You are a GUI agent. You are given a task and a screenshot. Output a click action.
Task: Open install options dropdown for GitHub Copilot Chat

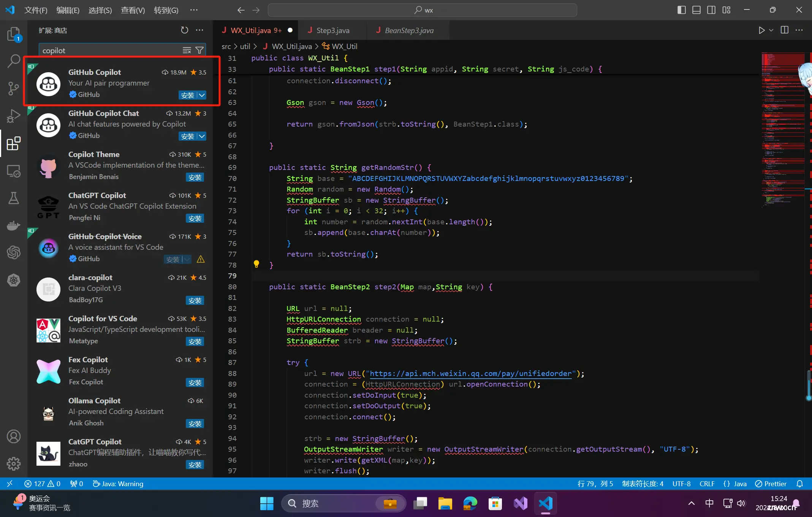click(202, 136)
